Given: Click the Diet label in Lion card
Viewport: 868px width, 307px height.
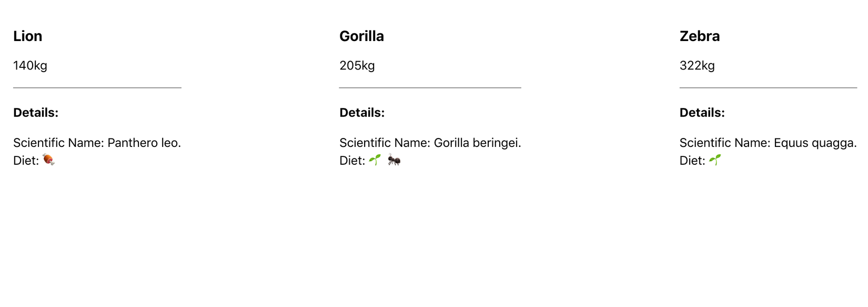Looking at the screenshot, I should tap(26, 161).
